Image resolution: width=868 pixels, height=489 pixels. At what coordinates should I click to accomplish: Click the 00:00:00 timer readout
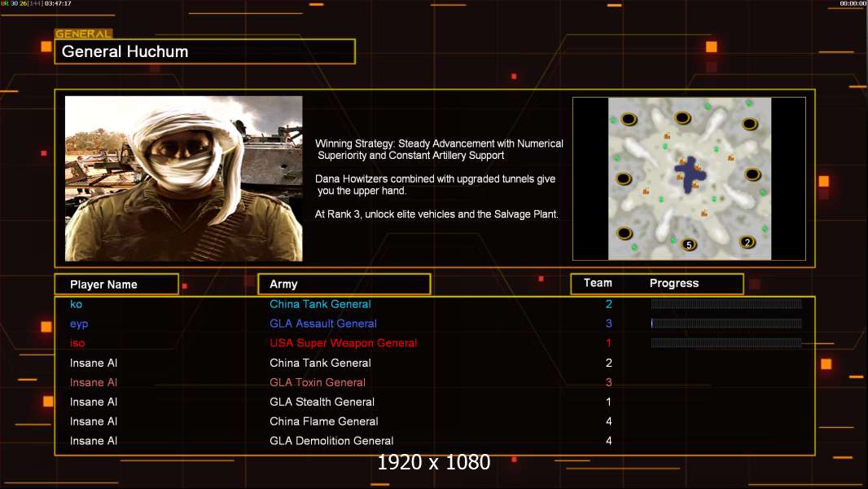pos(853,3)
